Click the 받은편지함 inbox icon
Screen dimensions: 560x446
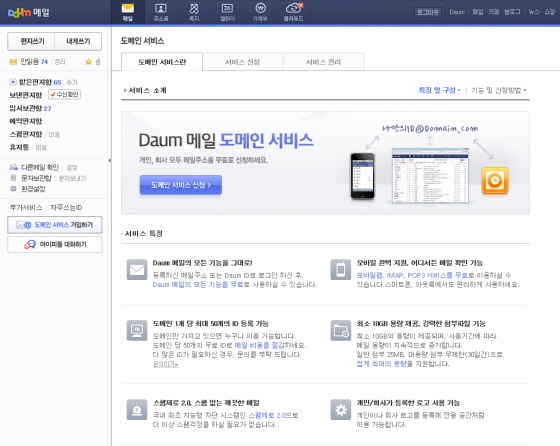click(x=13, y=82)
